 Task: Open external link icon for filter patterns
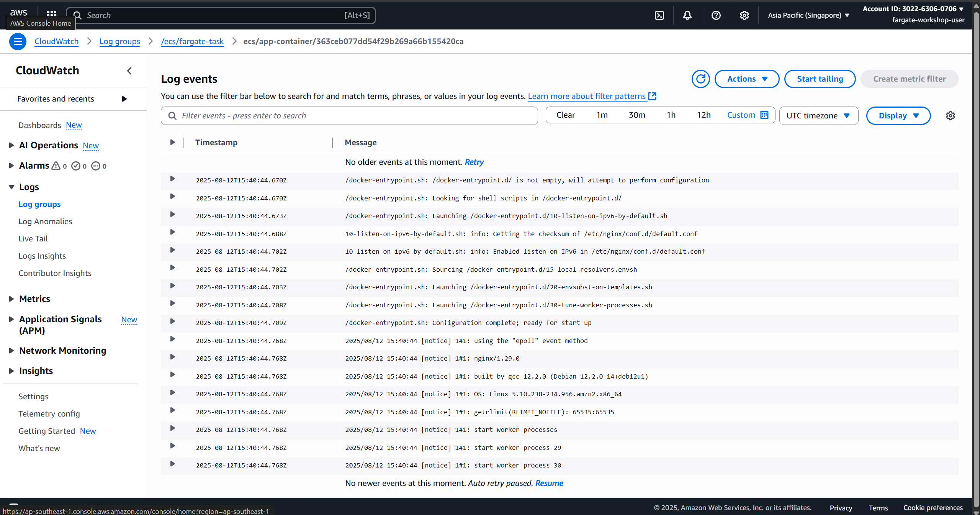click(x=652, y=96)
